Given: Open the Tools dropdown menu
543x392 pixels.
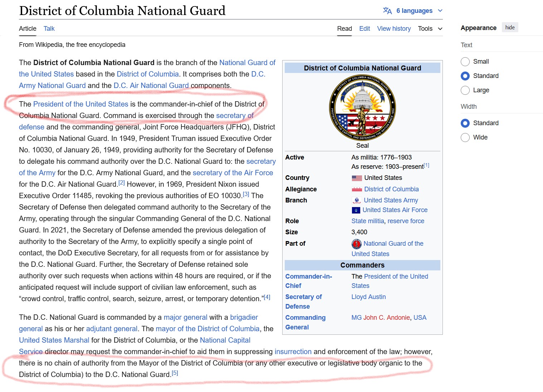Looking at the screenshot, I should [x=430, y=29].
